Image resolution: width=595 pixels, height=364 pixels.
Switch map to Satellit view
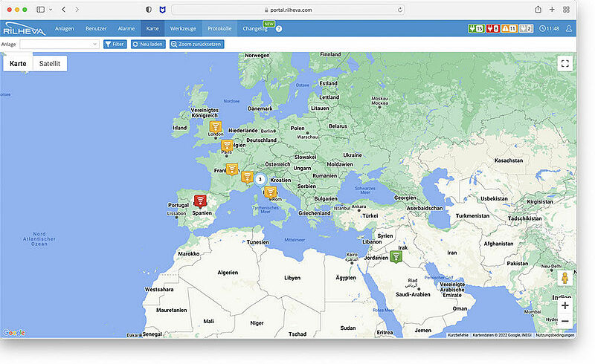coord(50,64)
